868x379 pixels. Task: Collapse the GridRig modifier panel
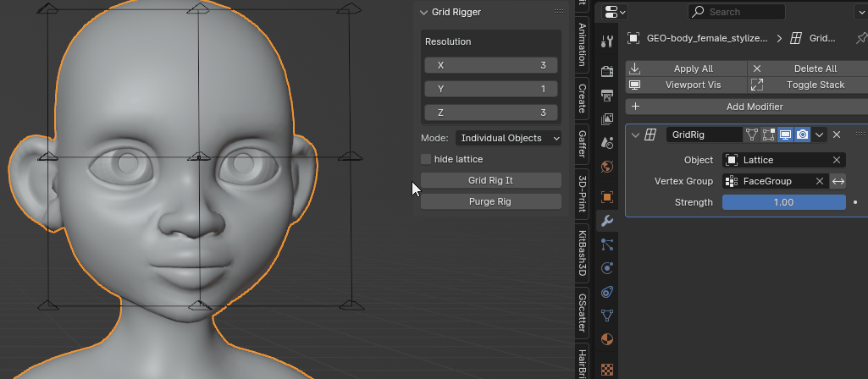tap(635, 135)
